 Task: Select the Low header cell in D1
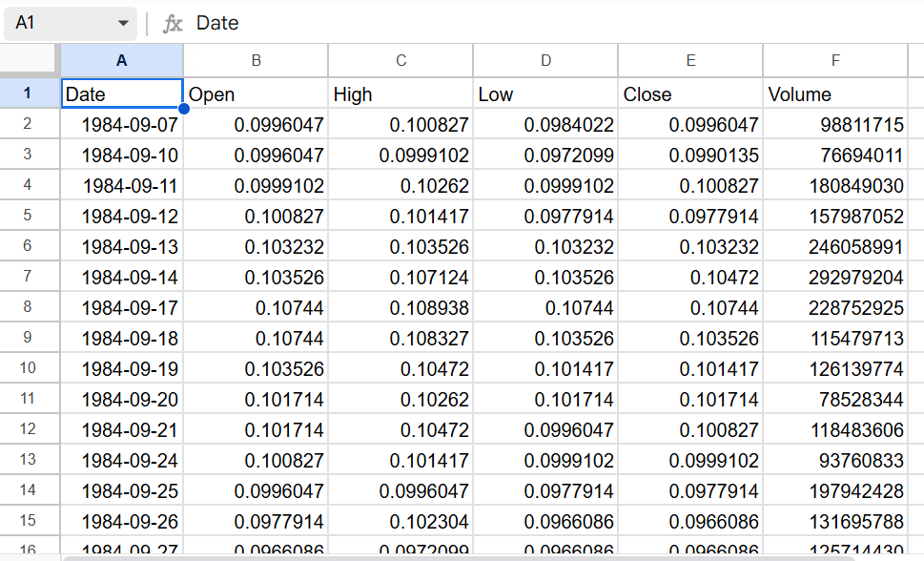coord(545,93)
